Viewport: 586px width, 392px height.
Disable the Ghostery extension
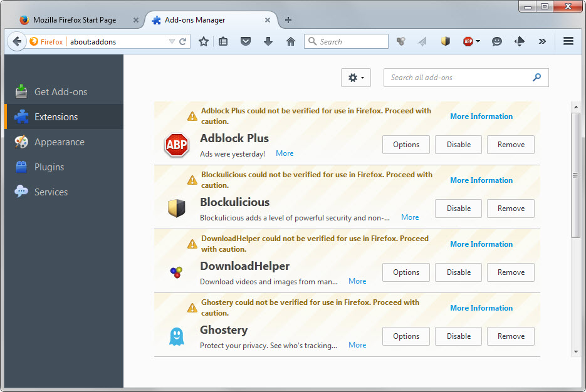[459, 336]
